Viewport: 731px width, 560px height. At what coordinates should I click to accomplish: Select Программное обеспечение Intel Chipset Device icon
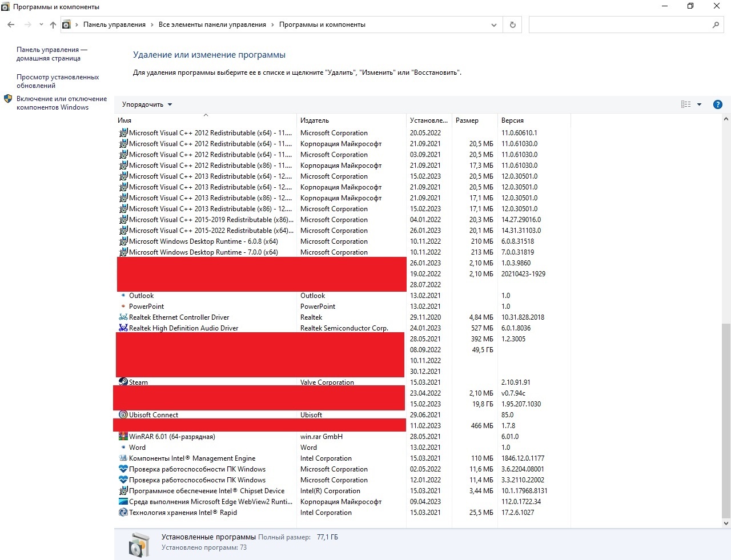click(123, 491)
